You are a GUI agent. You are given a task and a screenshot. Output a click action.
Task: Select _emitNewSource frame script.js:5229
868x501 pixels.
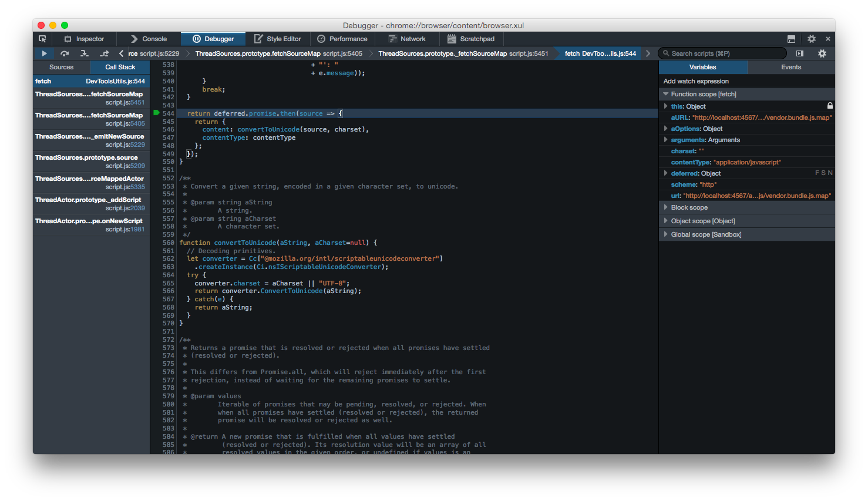pos(91,140)
